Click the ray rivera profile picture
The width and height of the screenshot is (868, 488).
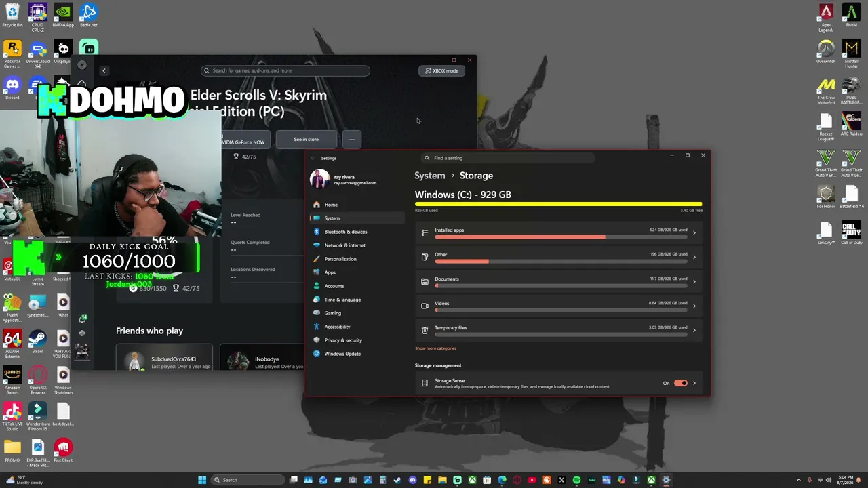(x=319, y=179)
